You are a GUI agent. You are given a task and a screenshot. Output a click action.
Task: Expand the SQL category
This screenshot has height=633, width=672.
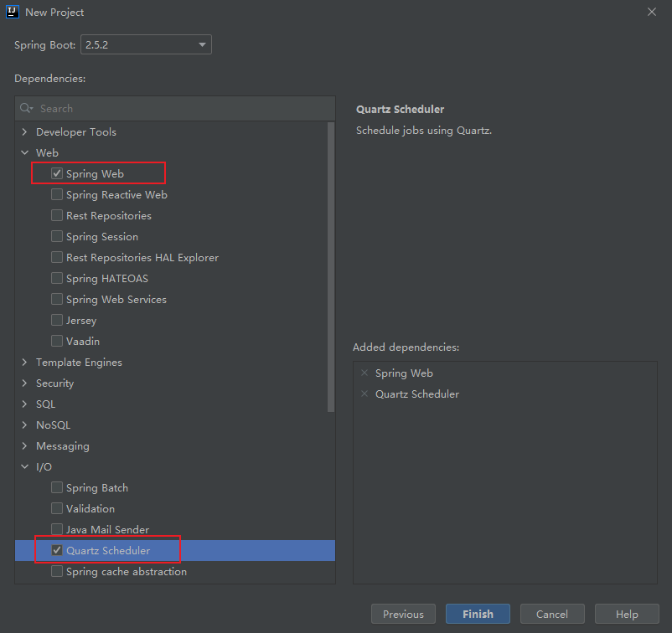pos(24,404)
